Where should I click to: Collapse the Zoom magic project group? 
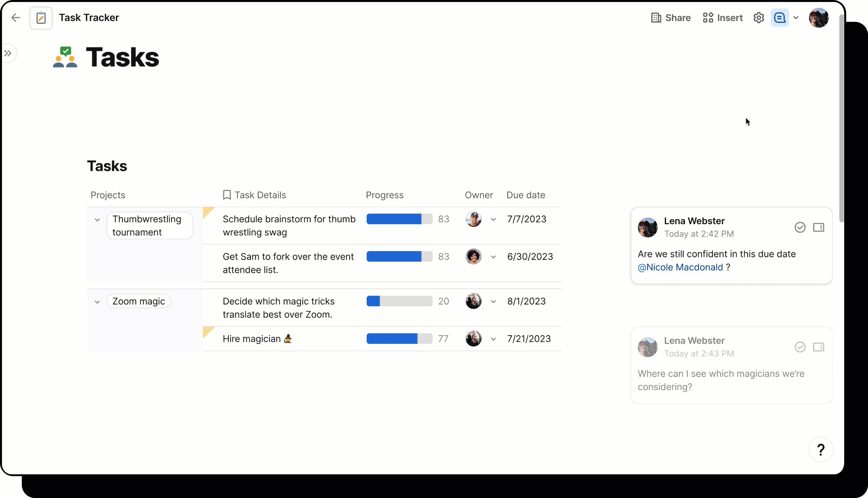click(98, 302)
